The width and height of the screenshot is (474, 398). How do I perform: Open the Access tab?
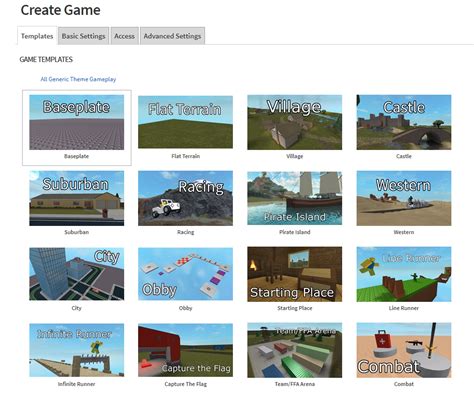[x=124, y=36]
